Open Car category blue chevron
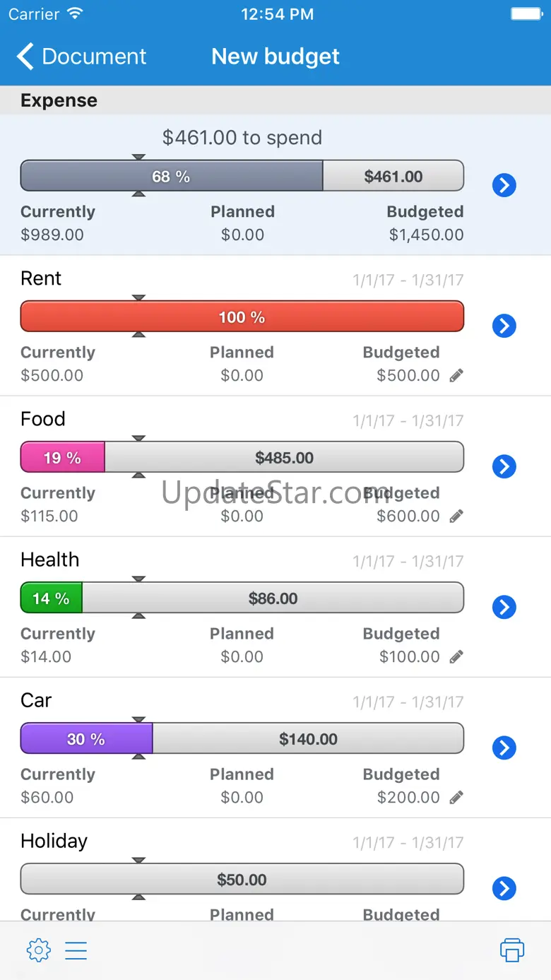Screen dimensions: 551x980 tap(504, 748)
